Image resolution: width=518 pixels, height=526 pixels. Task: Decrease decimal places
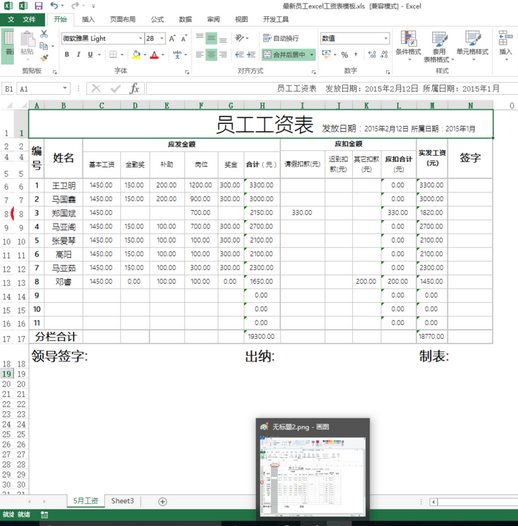384,54
